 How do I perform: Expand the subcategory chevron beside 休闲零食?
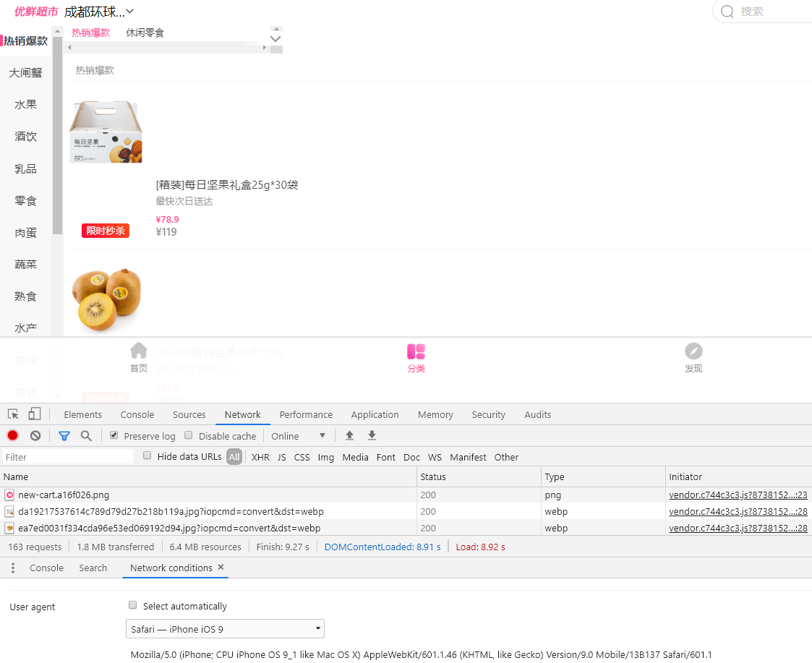(275, 39)
